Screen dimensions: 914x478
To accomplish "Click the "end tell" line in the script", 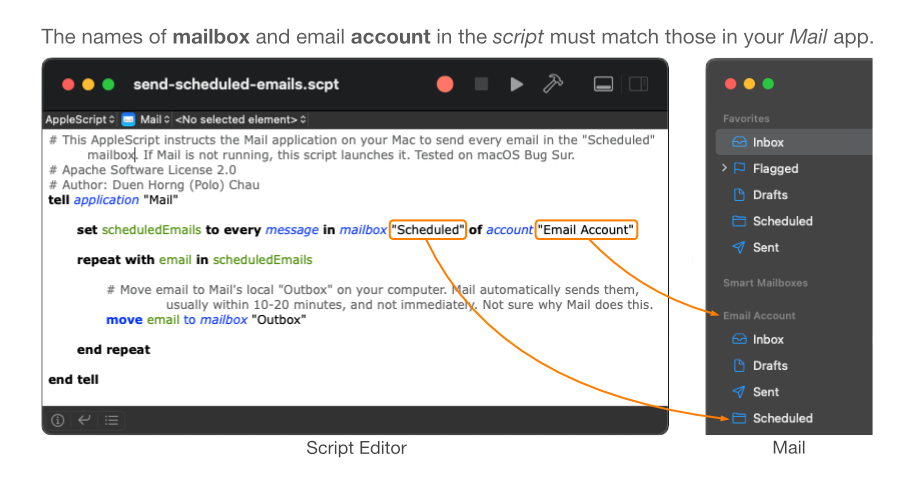I will (73, 379).
